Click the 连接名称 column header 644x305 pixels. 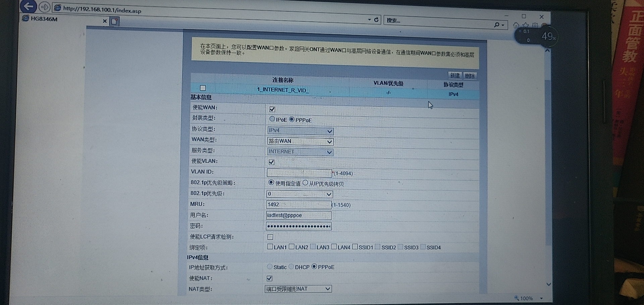click(283, 80)
